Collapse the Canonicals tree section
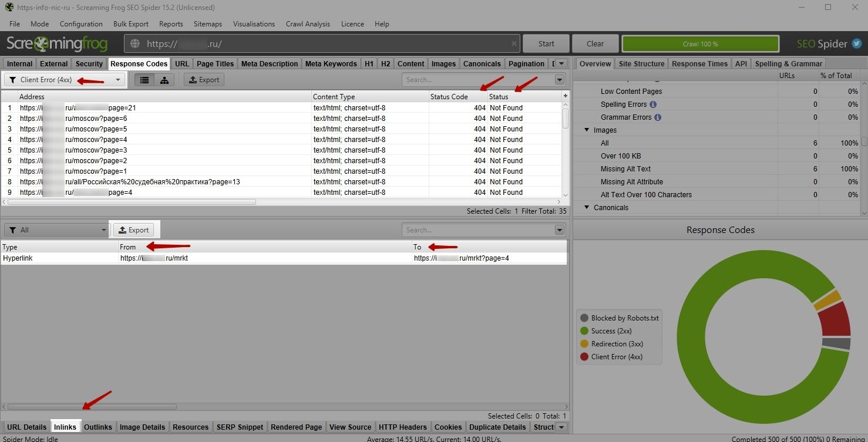This screenshot has width=868, height=442. point(586,208)
